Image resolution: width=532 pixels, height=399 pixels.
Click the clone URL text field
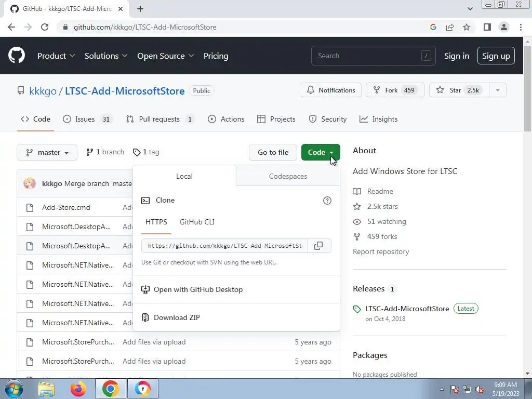click(224, 246)
